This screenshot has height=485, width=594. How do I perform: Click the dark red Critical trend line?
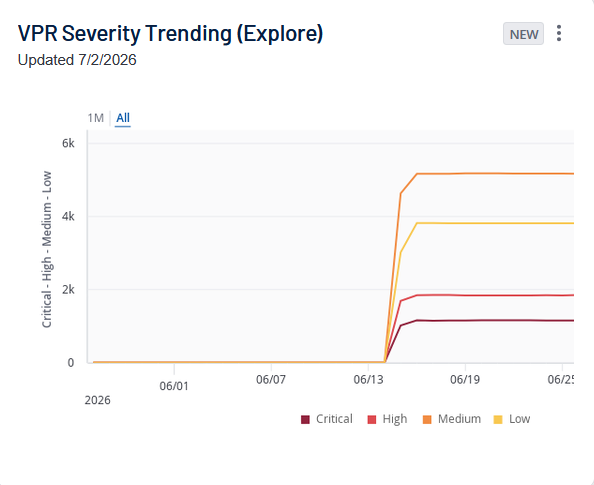click(492, 321)
